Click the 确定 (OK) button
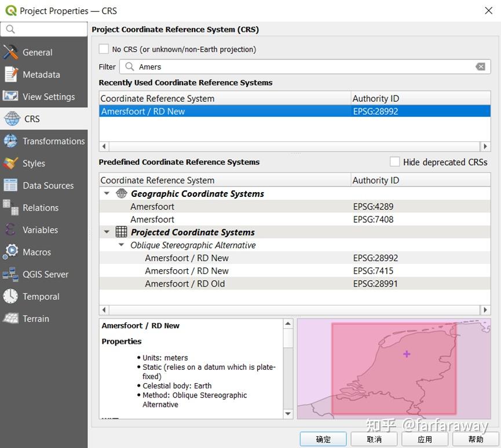Image resolution: width=501 pixels, height=448 pixels. click(323, 439)
